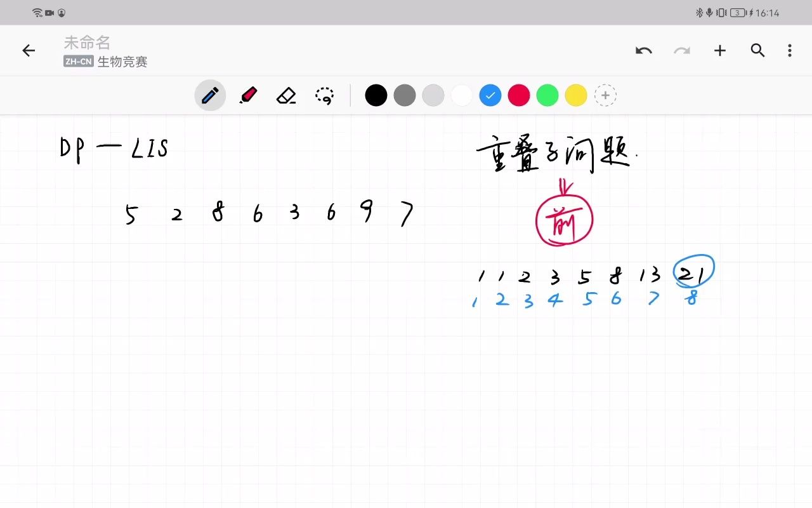Select the pen drawing tool
This screenshot has height=508, width=812.
pyautogui.click(x=210, y=95)
